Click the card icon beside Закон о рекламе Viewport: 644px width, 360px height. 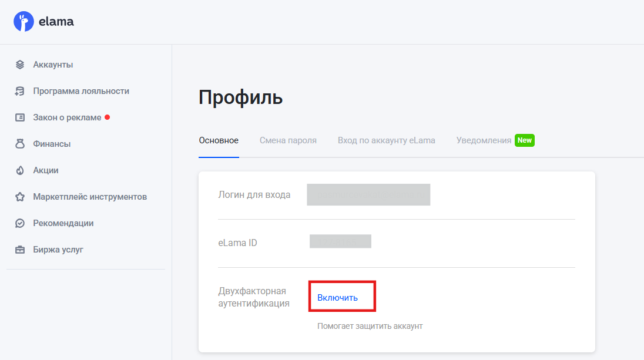[x=20, y=117]
